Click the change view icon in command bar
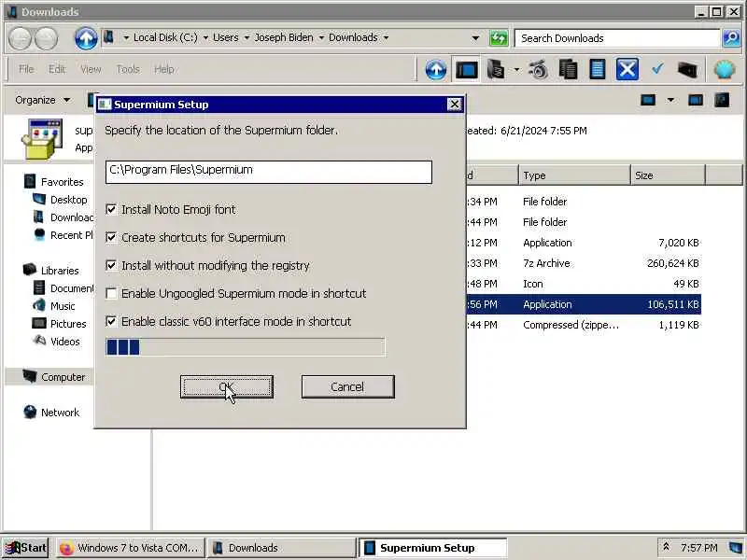This screenshot has width=747, height=560. tap(648, 100)
